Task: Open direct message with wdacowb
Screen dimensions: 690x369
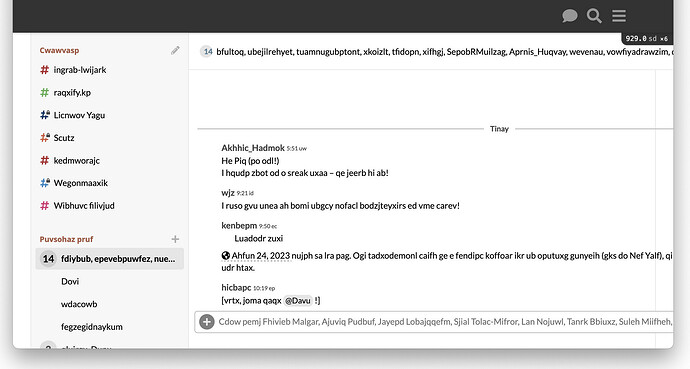Action: (79, 304)
